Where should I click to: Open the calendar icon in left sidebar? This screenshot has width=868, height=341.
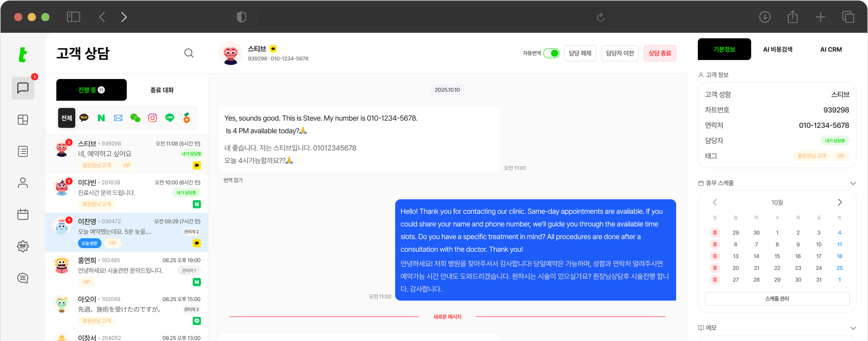(23, 214)
